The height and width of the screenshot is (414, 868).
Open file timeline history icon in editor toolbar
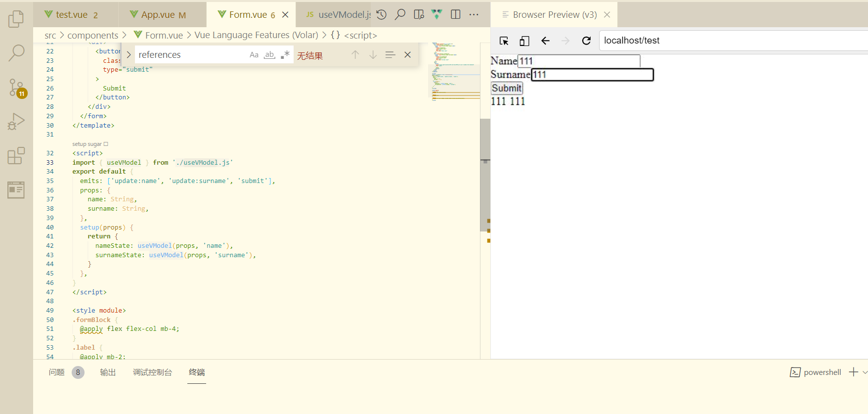(x=382, y=14)
